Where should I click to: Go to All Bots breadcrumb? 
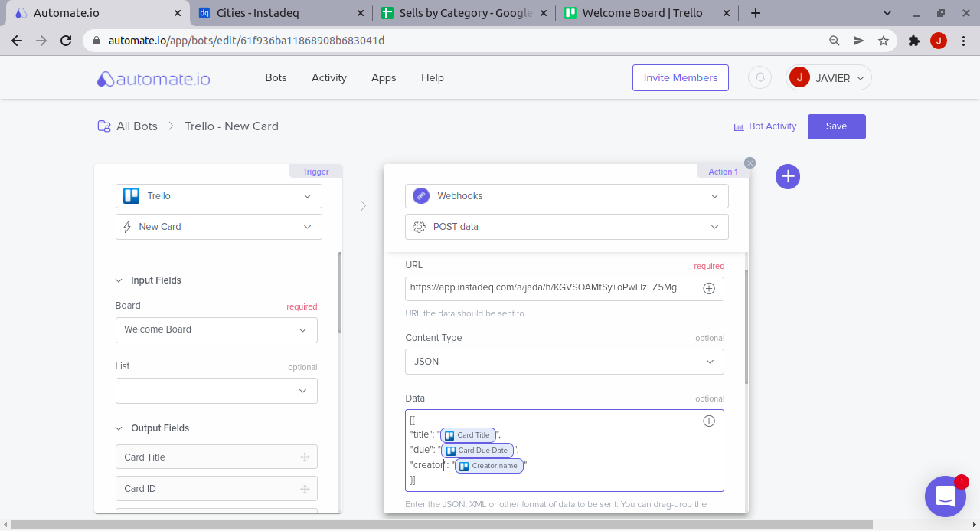[137, 126]
